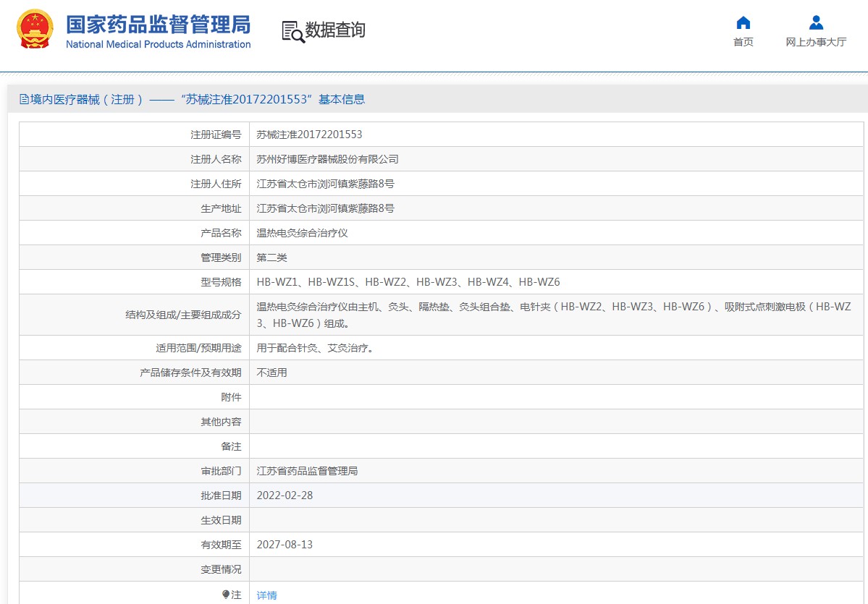
Task: Click the national emblem logo
Action: click(35, 29)
